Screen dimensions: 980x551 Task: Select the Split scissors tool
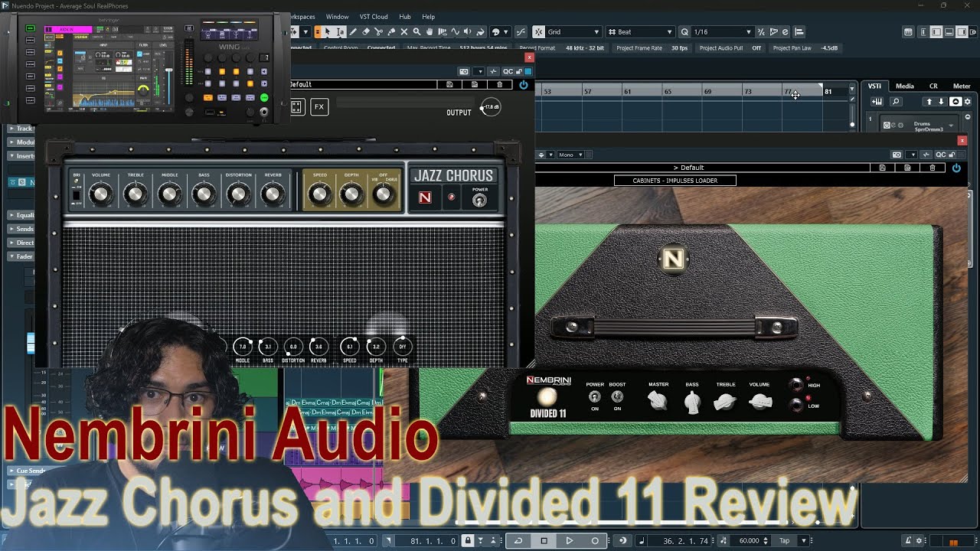pos(378,32)
